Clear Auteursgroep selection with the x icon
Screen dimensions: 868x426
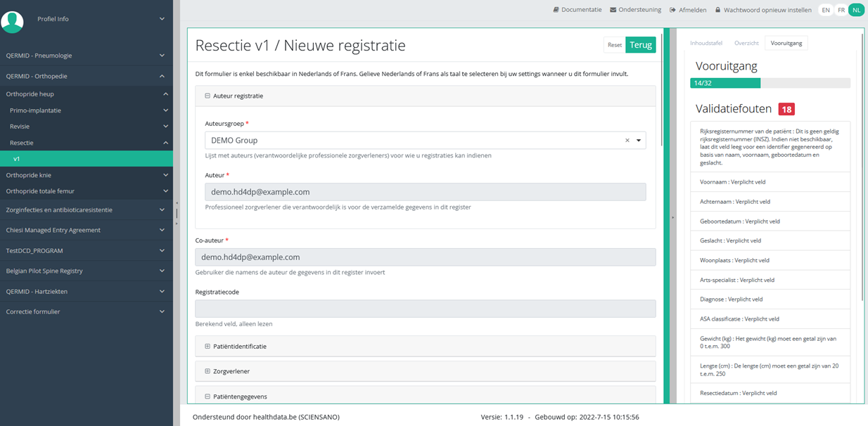point(627,141)
